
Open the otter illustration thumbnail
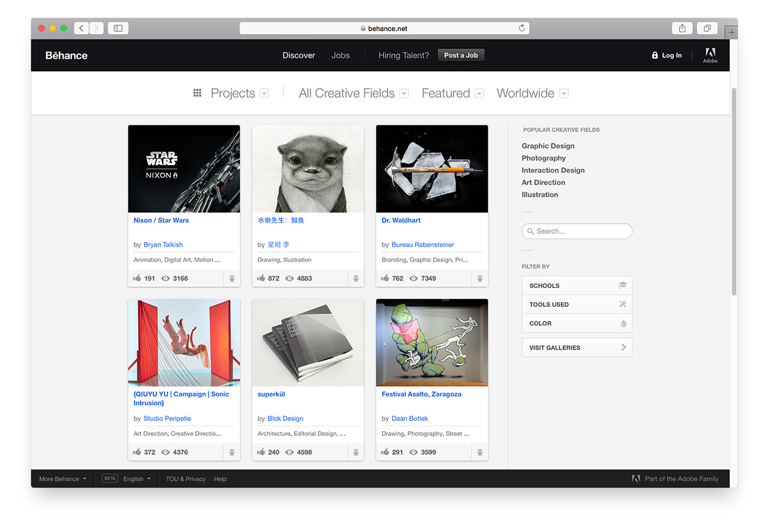click(308, 169)
